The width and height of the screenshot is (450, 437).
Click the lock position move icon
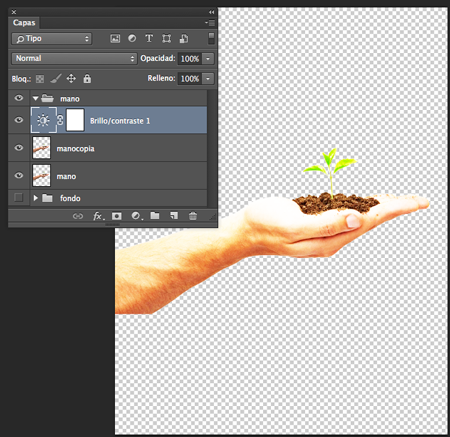pos(71,79)
